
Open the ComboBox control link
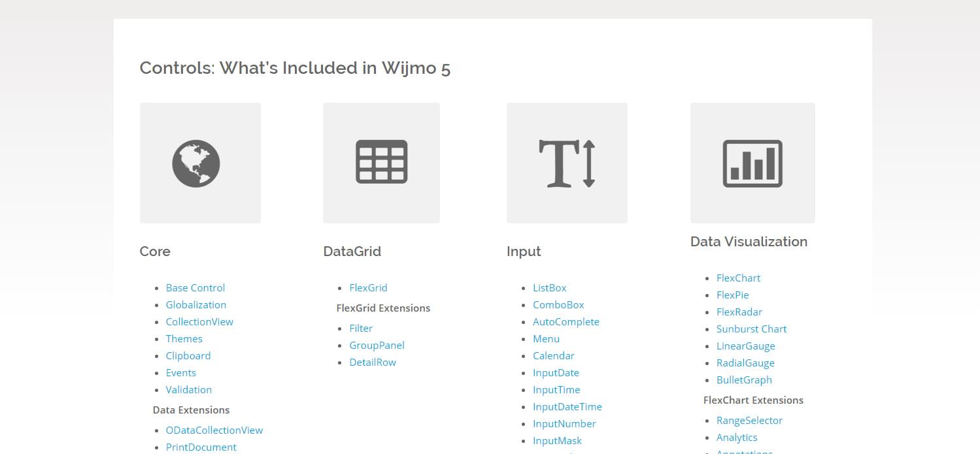click(558, 305)
